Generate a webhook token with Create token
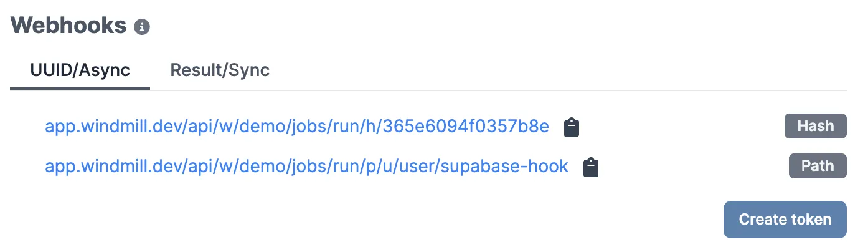This screenshot has width=868, height=252. (x=785, y=220)
